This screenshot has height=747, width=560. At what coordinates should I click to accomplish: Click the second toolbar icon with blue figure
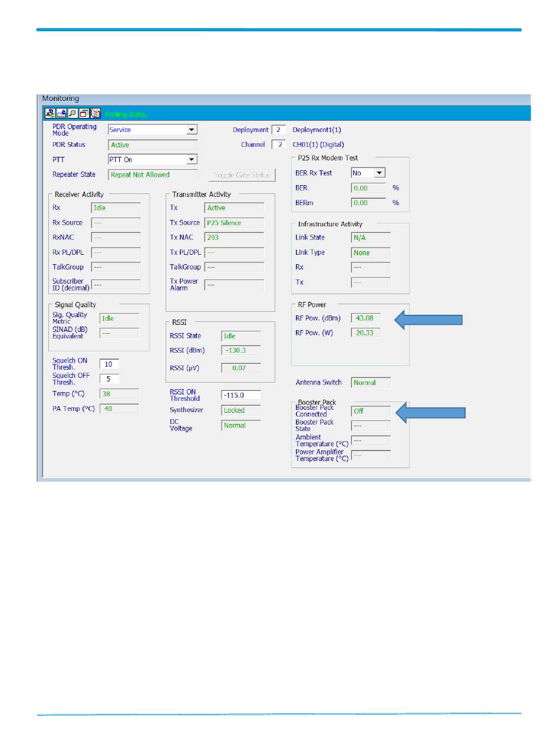pos(62,113)
